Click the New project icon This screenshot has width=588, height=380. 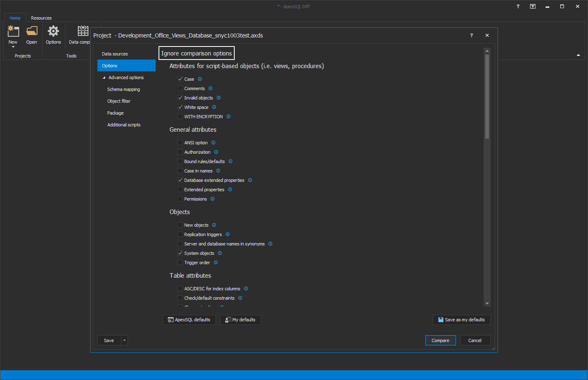point(13,31)
